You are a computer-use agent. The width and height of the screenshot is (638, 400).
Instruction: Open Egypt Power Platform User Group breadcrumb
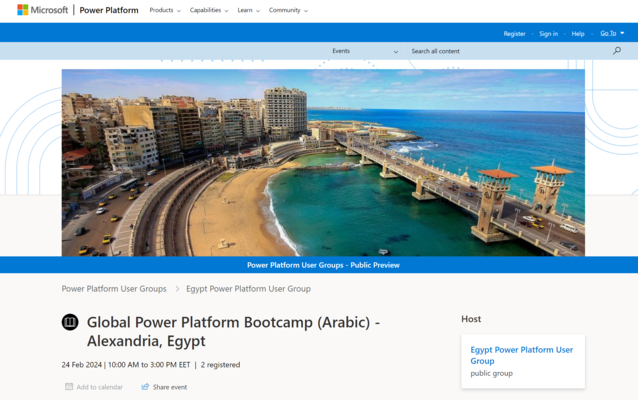[248, 289]
